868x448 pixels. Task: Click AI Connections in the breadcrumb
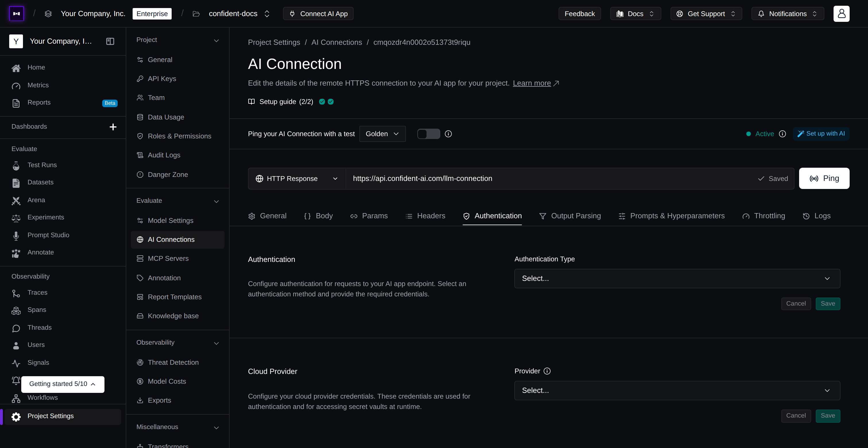click(x=336, y=43)
